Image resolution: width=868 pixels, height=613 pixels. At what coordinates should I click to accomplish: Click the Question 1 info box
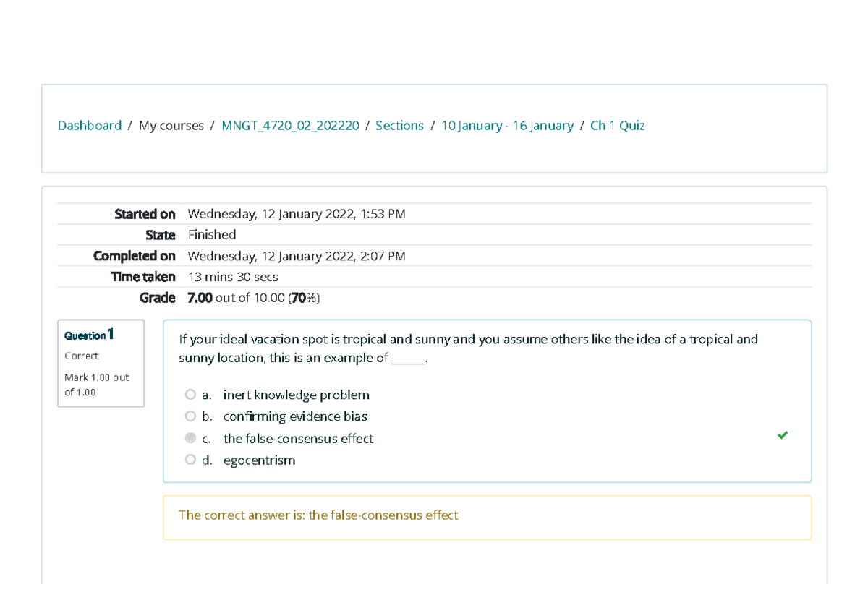pos(101,363)
